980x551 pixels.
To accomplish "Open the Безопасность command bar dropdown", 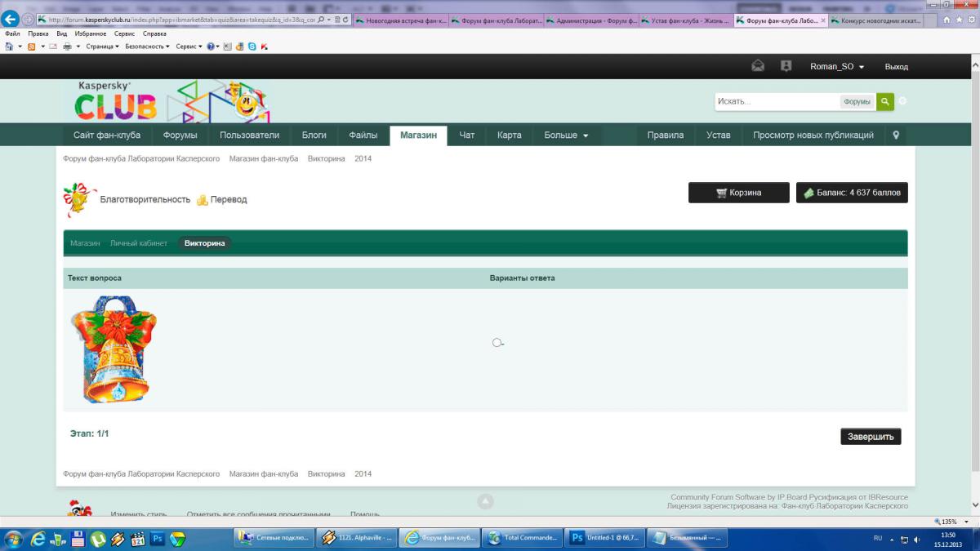I will (148, 47).
